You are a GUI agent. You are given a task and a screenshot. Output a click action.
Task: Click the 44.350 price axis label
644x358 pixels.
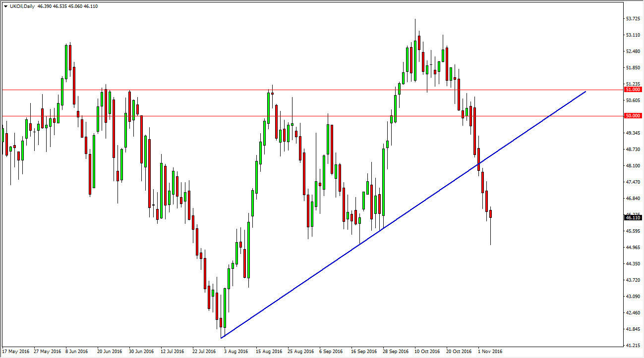point(634,264)
